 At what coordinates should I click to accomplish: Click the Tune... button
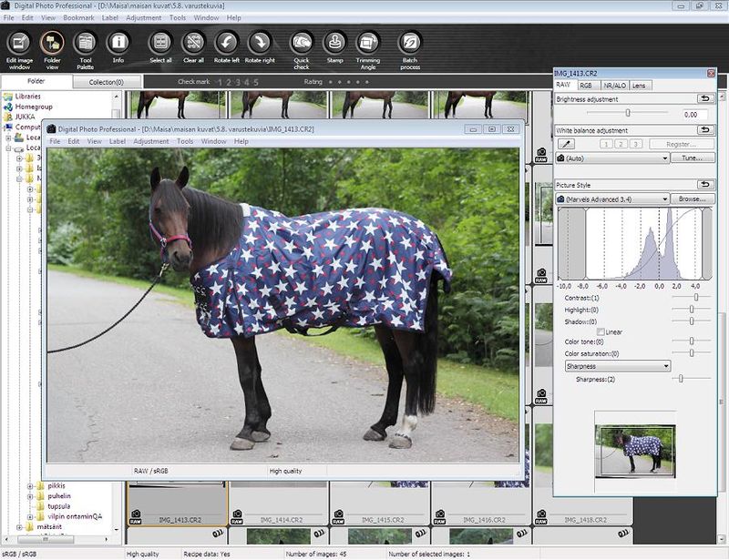pyautogui.click(x=693, y=158)
